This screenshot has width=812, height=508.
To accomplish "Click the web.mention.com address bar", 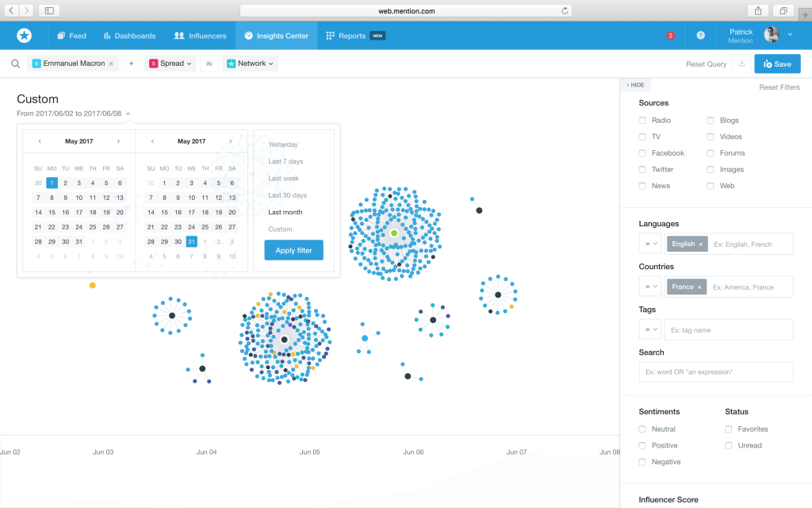I will 406,10.
